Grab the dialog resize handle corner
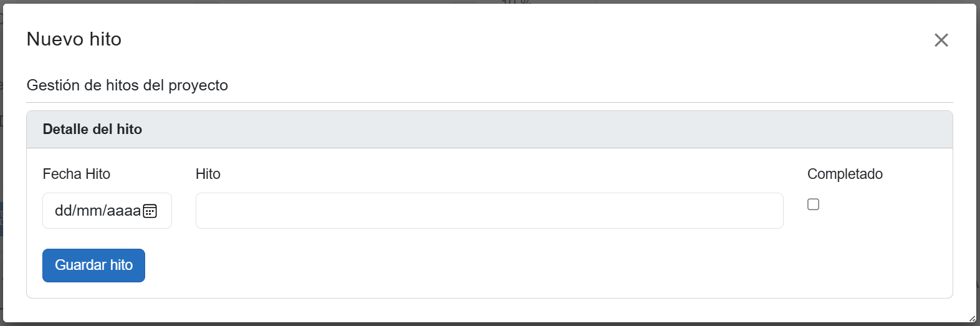Image resolution: width=980 pixels, height=326 pixels. 972,319
